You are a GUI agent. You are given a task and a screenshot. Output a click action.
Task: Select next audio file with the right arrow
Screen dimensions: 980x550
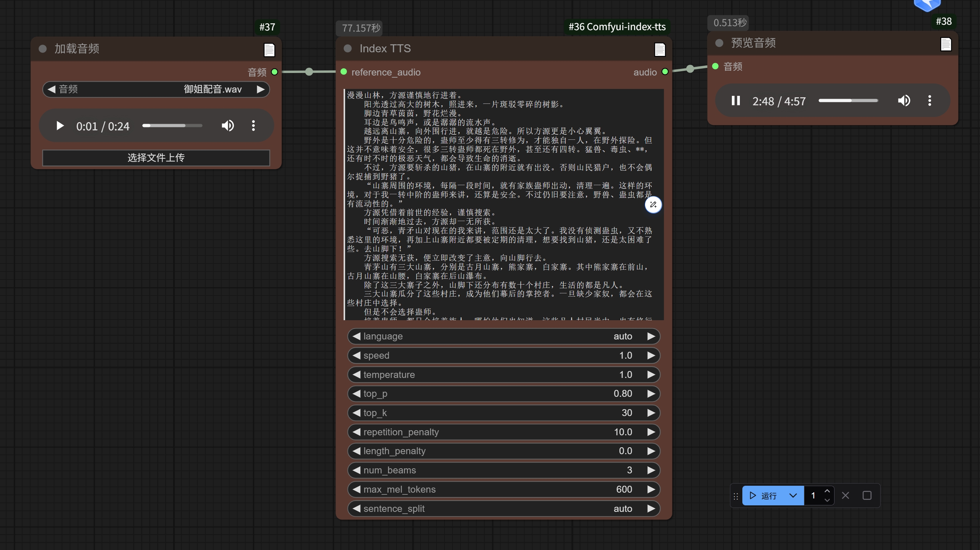click(261, 89)
